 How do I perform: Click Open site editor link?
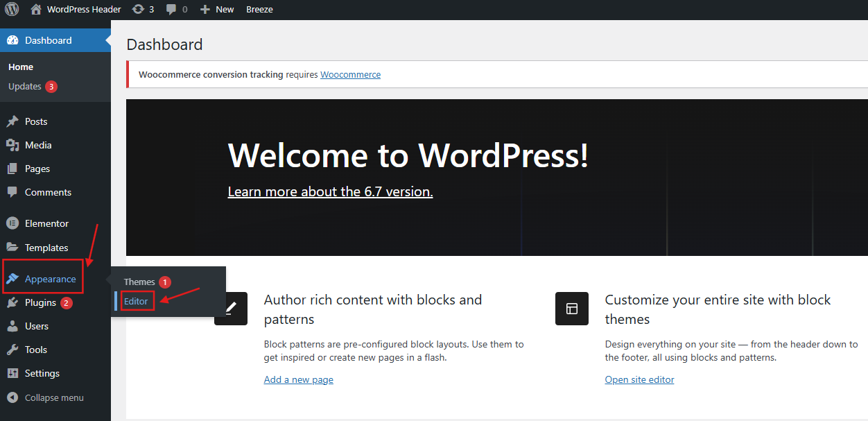639,379
